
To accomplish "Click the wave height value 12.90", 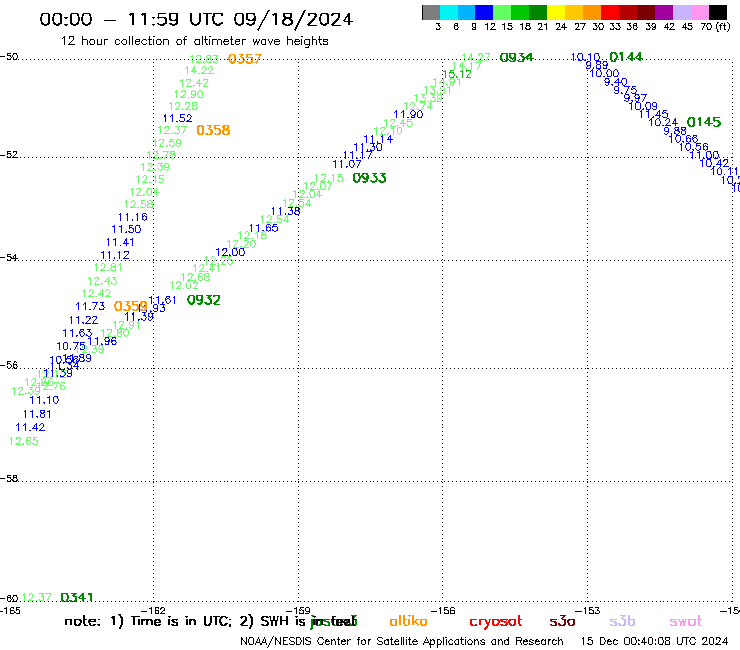I will (x=189, y=94).
